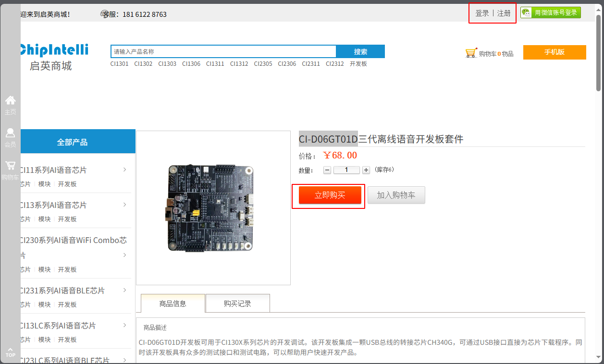Open CI13系列AI语音芯片 category
The width and height of the screenshot is (604, 364).
pyautogui.click(x=53, y=205)
